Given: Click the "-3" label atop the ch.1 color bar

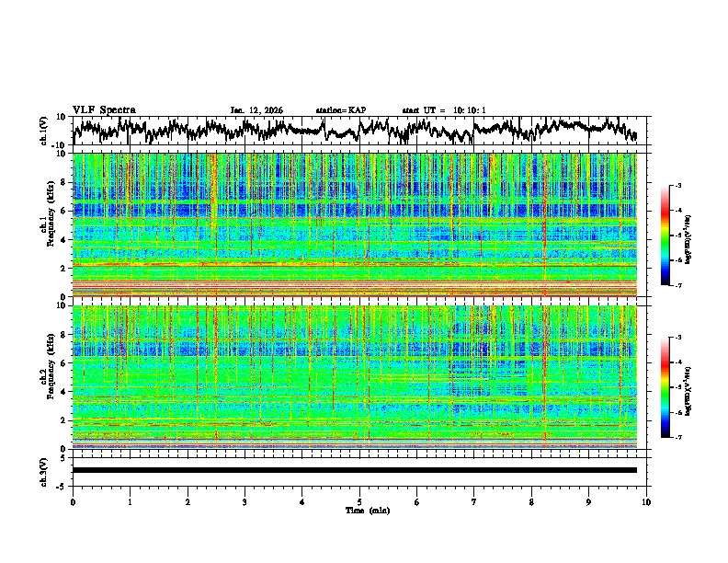Looking at the screenshot, I should click(x=677, y=186).
